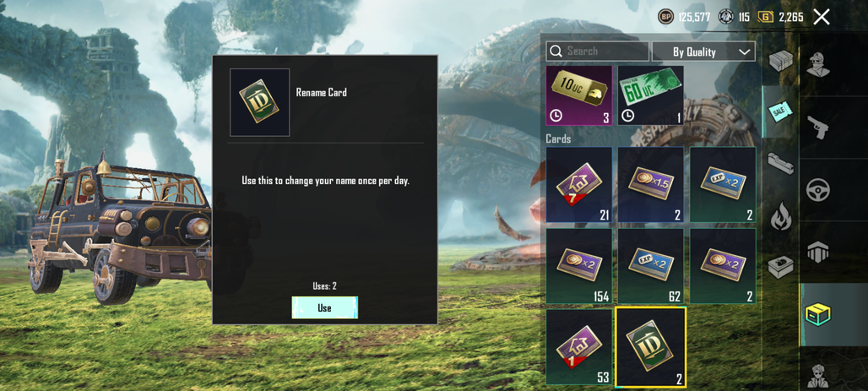Select the 7-day room card with 21

tap(579, 184)
